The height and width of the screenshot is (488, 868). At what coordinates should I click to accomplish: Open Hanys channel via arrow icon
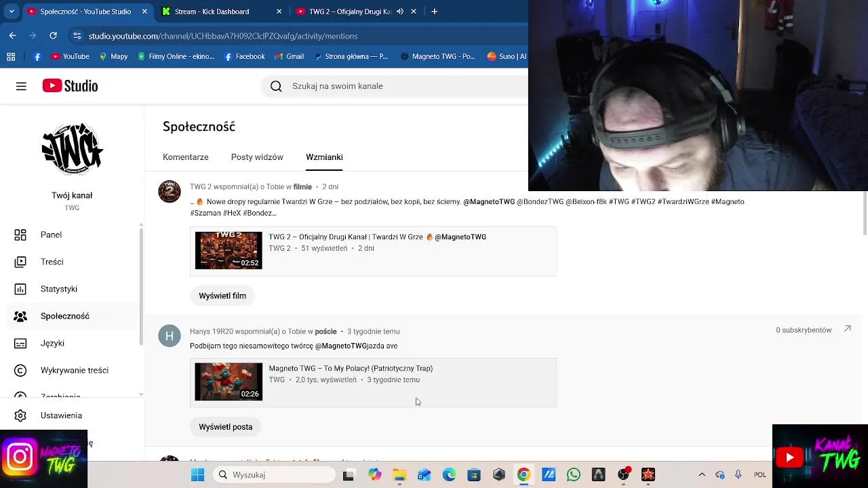847,329
